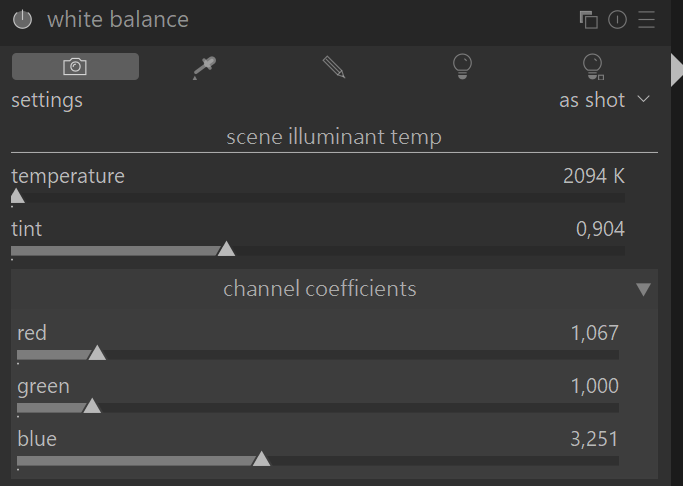Viewport: 683px width, 486px height.
Task: Click the white balance module title
Action: click(118, 20)
